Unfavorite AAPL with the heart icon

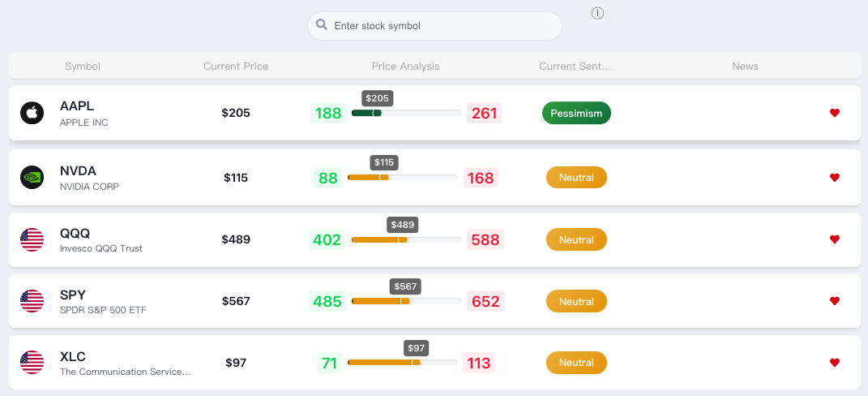835,113
